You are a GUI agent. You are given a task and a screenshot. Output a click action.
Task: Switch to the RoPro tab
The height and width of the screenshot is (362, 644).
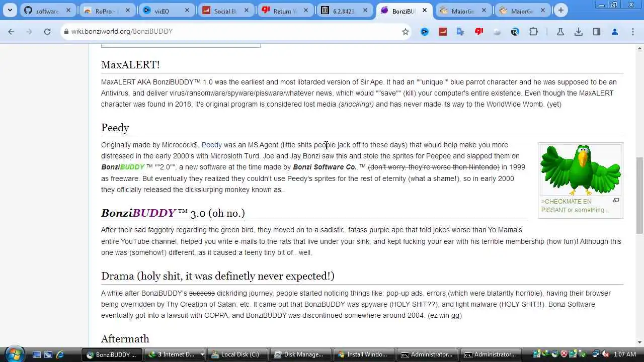click(x=107, y=10)
